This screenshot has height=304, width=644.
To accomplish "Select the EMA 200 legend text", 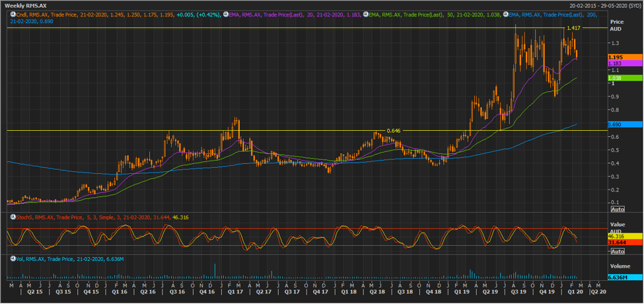I will (x=552, y=15).
